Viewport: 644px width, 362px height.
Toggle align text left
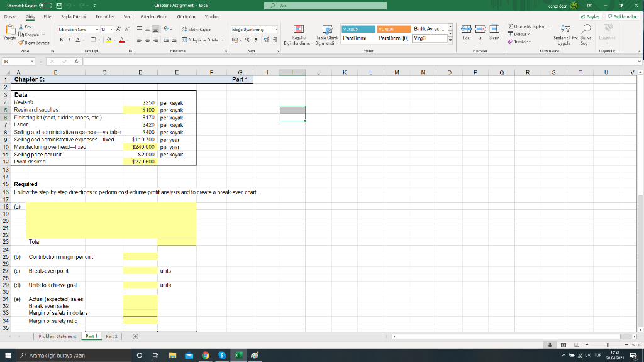[140, 40]
